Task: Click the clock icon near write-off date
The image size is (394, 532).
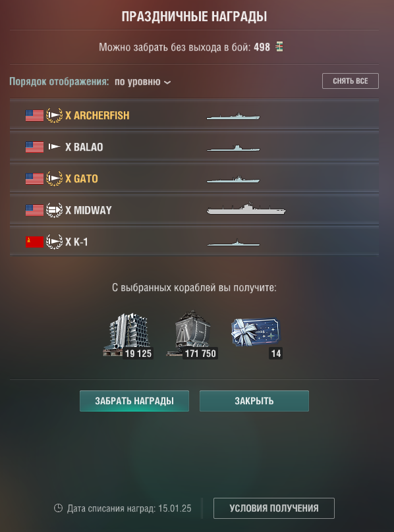Action: tap(58, 508)
